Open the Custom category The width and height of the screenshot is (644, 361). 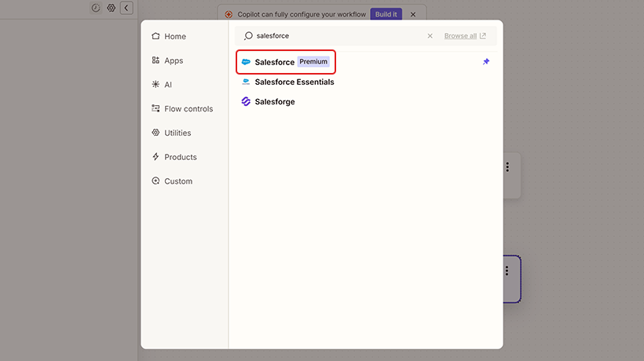pyautogui.click(x=177, y=181)
